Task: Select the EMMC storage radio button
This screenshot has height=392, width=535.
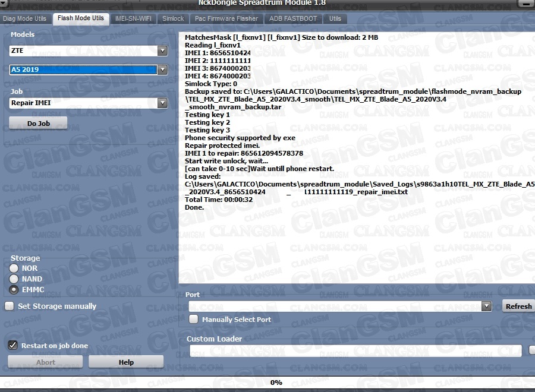Action: tap(14, 290)
